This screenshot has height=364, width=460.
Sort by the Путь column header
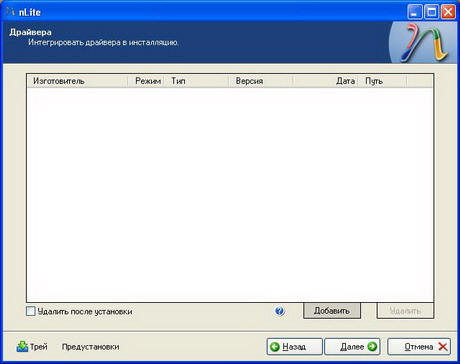coord(382,81)
